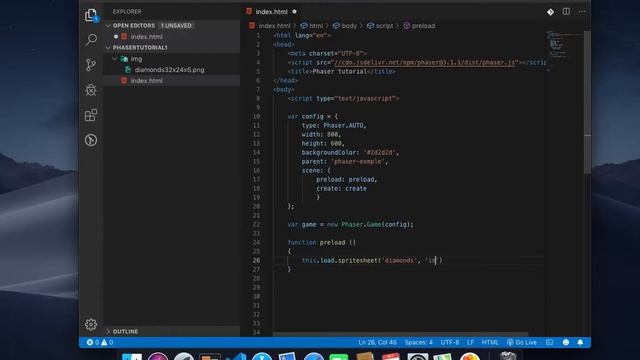This screenshot has width=640, height=360.
Task: Place cursor on 'var config = {' line
Action: click(x=313, y=116)
